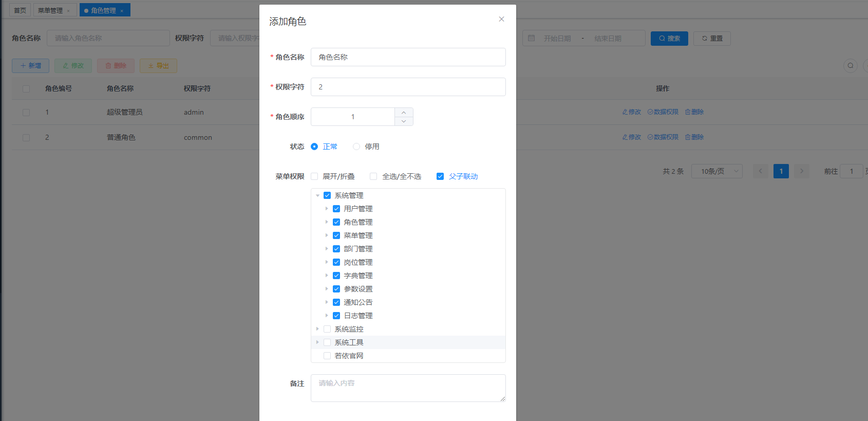Expand the 系统监控 tree node

[317, 329]
